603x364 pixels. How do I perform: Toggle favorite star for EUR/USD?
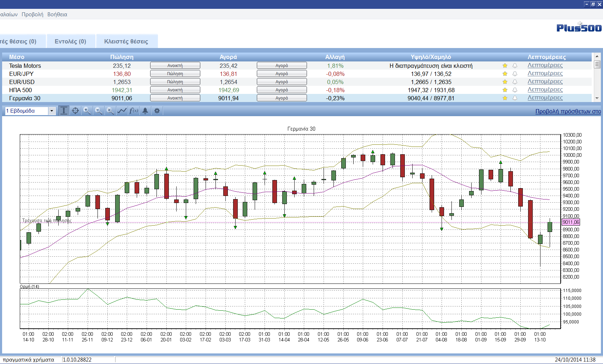coord(505,82)
